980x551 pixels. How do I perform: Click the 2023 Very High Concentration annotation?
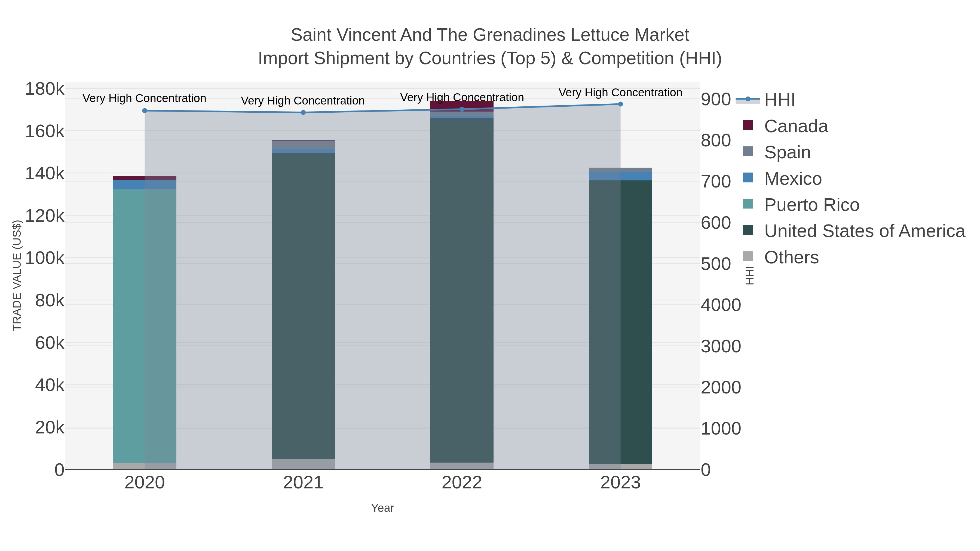(620, 93)
